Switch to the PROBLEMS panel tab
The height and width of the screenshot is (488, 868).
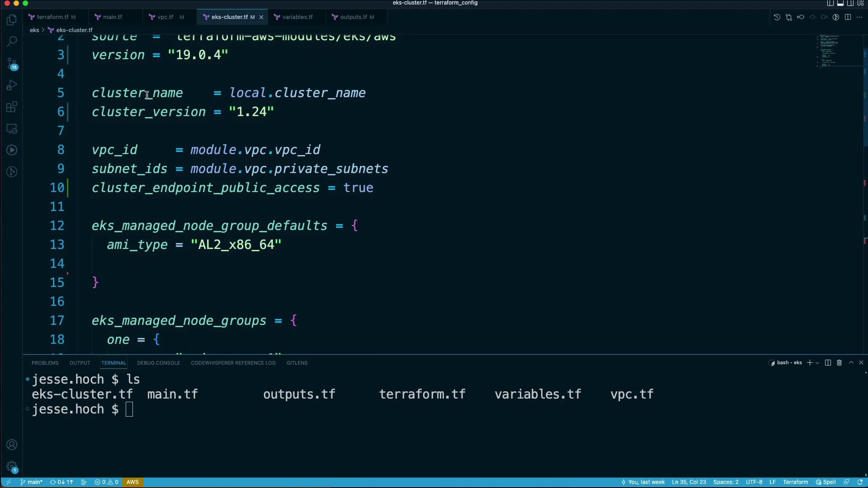[x=45, y=363]
